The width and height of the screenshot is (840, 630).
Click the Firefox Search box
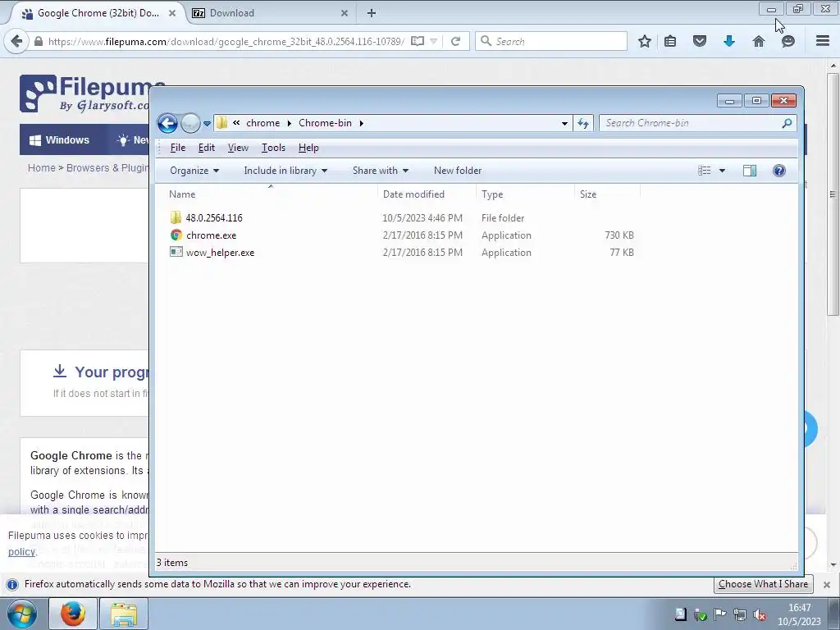[550, 41]
